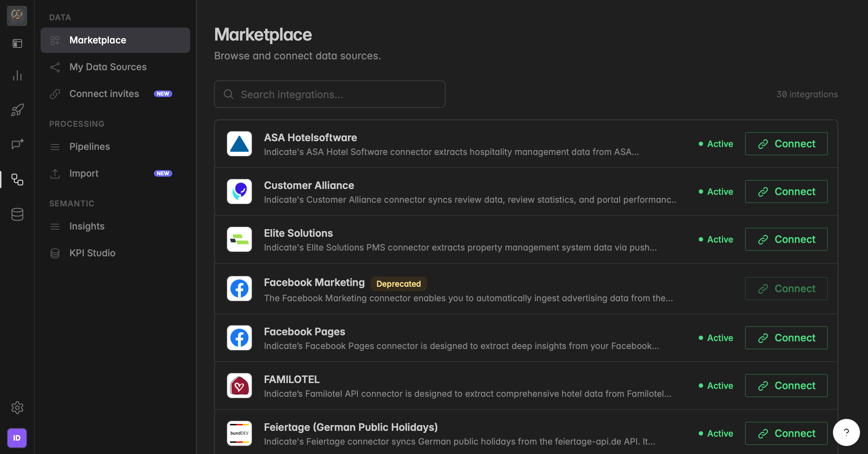Click 'Browse and connect data sources.' subtitle
Image resolution: width=868 pixels, height=454 pixels.
point(297,56)
